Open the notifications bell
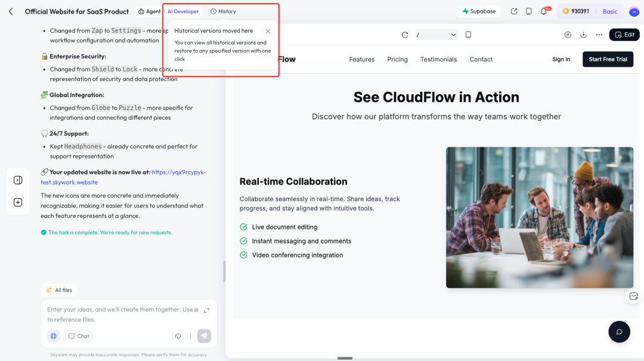 click(x=544, y=11)
